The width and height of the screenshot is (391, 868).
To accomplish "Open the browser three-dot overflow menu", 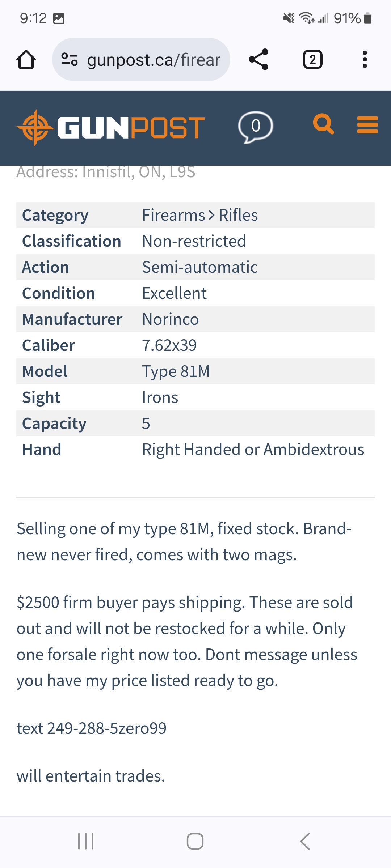I will coord(365,60).
